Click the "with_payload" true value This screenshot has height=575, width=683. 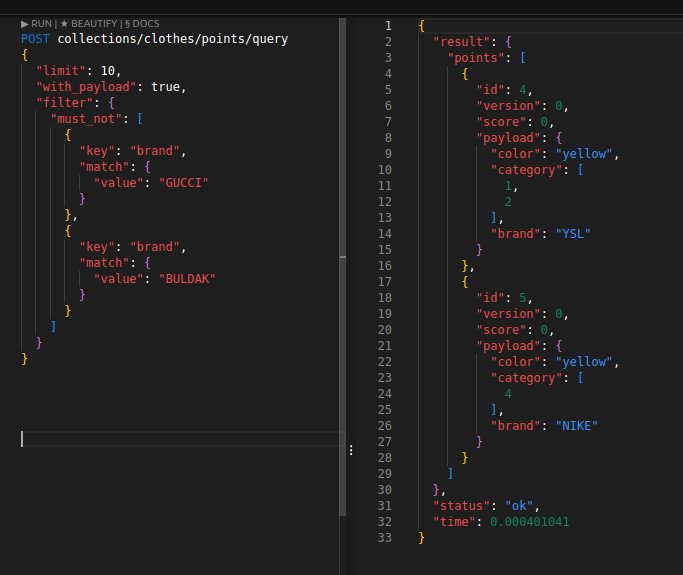(167, 87)
